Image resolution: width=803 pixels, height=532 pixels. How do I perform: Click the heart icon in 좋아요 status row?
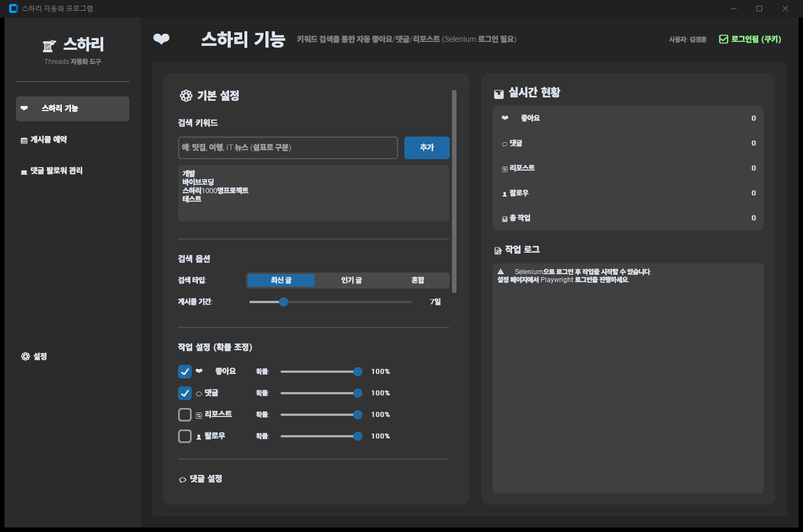click(505, 118)
